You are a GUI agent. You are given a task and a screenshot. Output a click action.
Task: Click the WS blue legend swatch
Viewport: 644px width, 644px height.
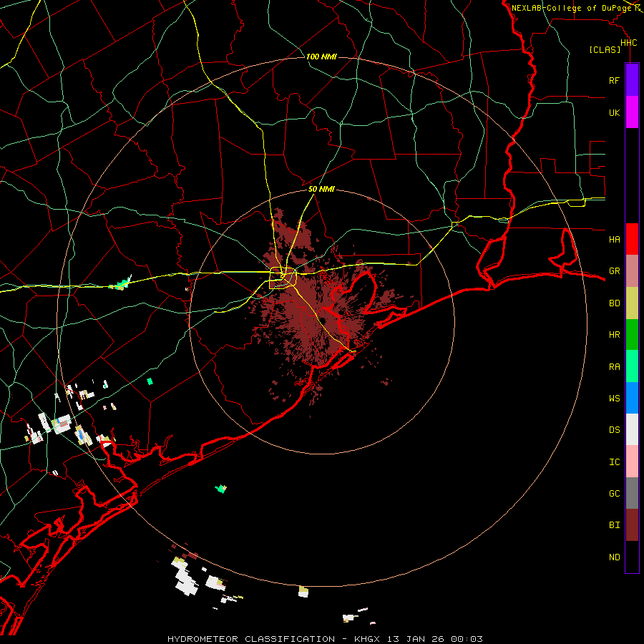632,398
